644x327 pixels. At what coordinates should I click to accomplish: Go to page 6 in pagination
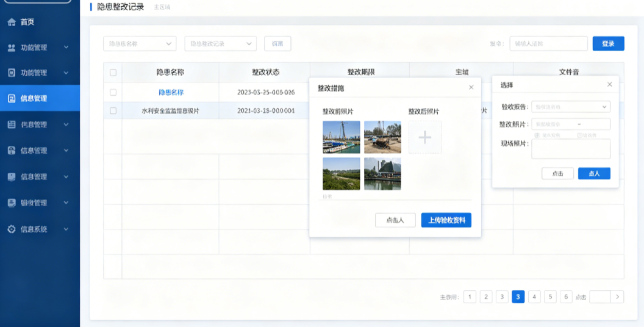pos(566,296)
